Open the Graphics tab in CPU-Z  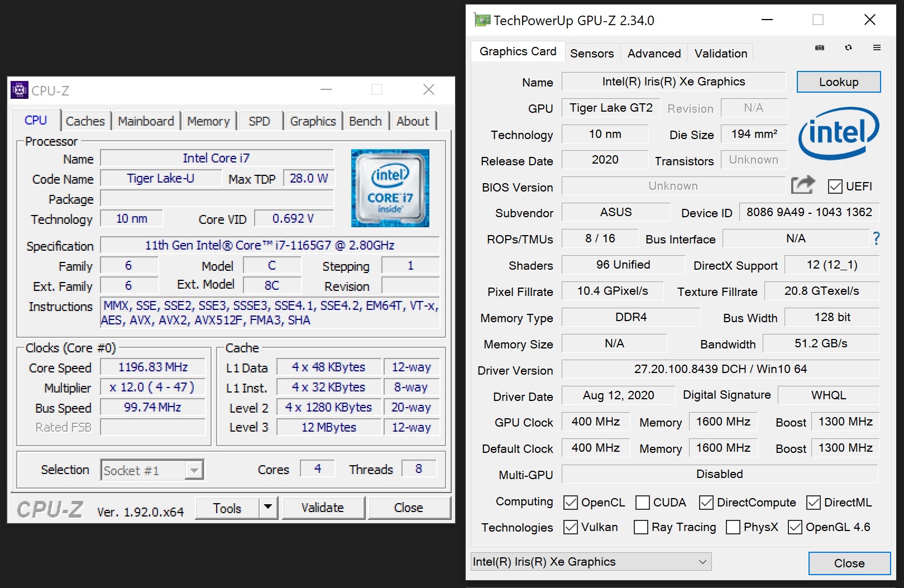[313, 121]
